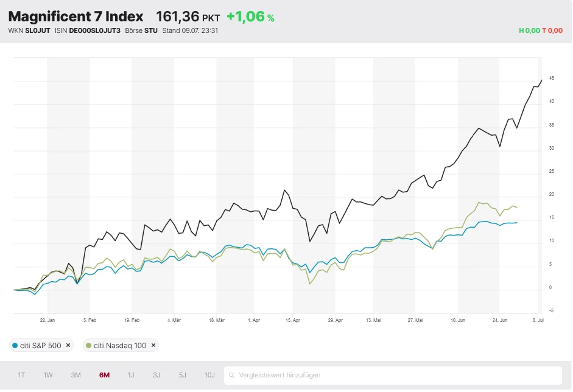
Task: Remove the citi S&P 500 comparison
Action: 68,345
